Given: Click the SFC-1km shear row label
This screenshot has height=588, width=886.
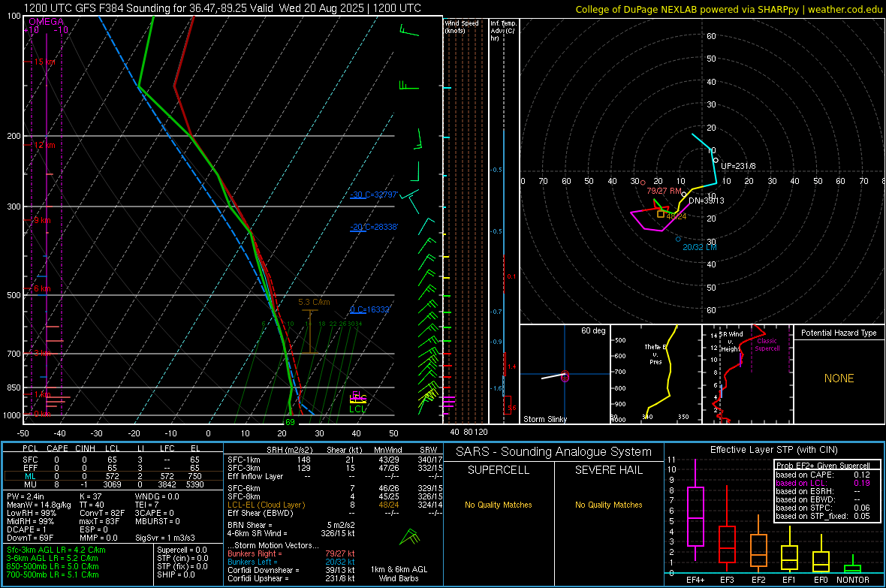Looking at the screenshot, I should coord(244,460).
